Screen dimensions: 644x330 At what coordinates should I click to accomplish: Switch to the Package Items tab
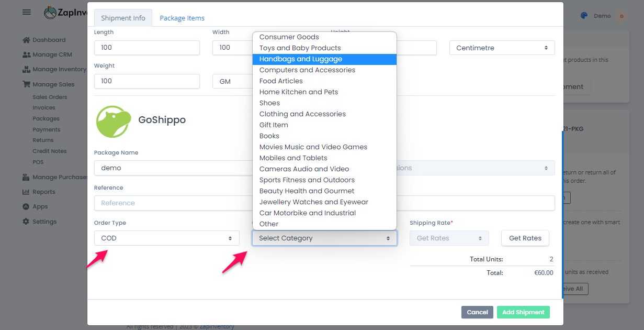(182, 18)
